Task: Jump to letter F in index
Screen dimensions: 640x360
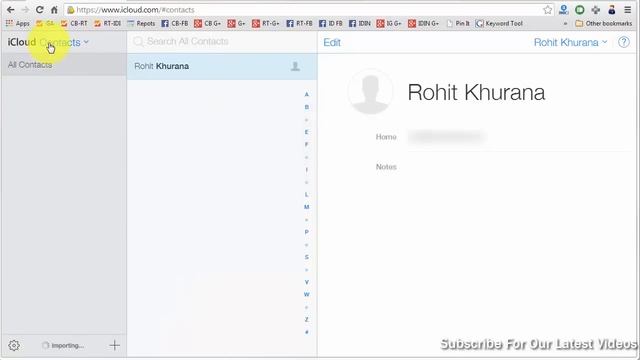Action: (x=307, y=144)
